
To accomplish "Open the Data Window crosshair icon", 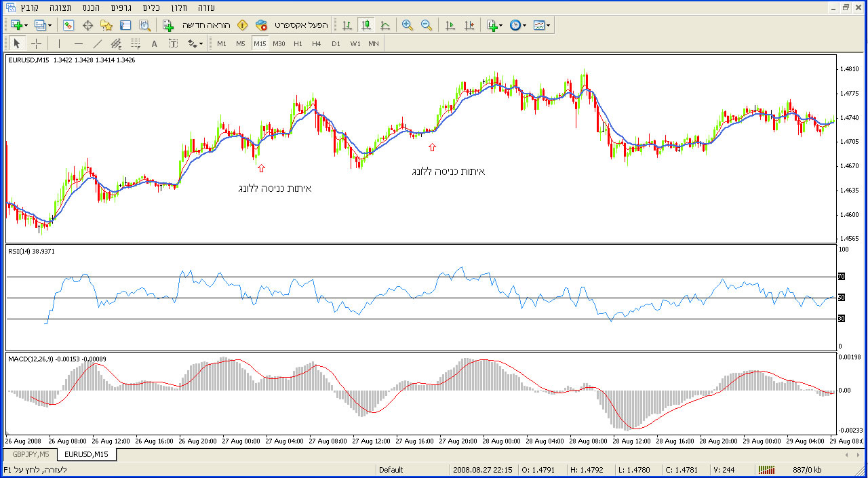I will coord(87,25).
